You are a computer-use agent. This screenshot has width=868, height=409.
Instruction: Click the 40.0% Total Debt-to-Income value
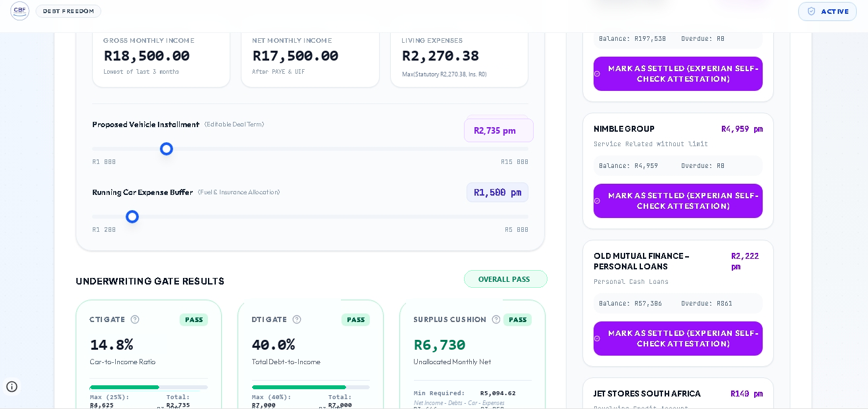pos(273,344)
